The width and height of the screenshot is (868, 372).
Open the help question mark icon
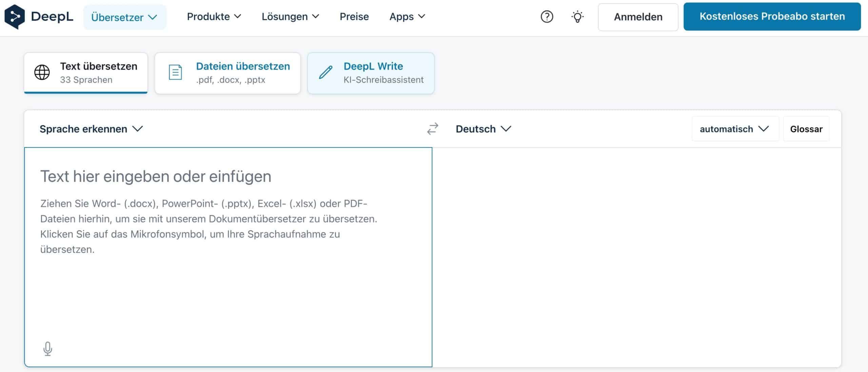pyautogui.click(x=547, y=17)
